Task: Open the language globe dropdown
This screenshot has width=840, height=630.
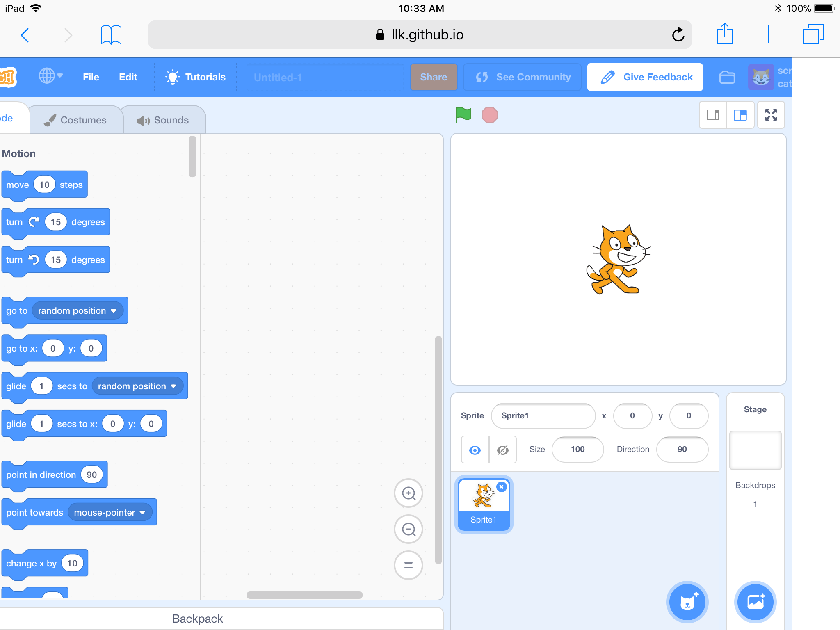Action: tap(51, 76)
